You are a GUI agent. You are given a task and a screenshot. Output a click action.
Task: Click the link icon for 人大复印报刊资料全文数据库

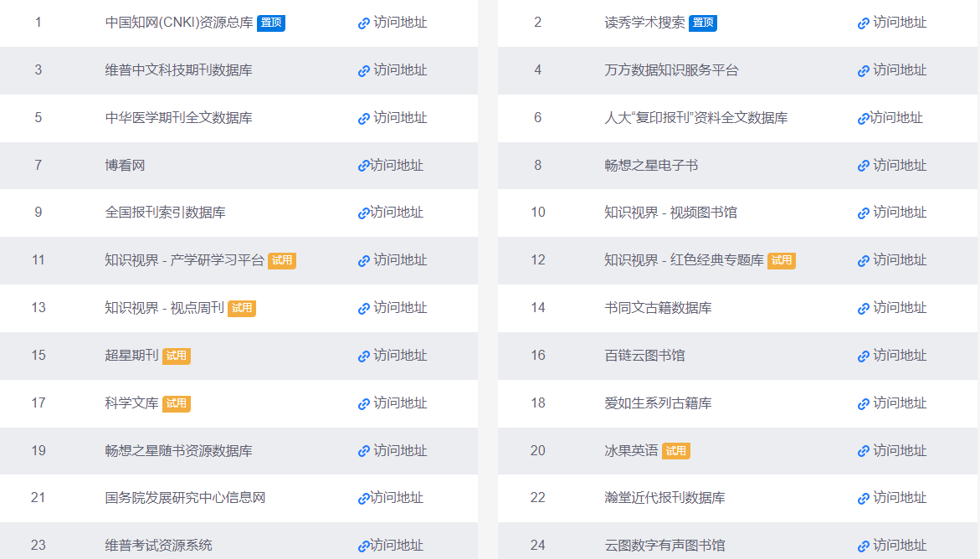863,119
